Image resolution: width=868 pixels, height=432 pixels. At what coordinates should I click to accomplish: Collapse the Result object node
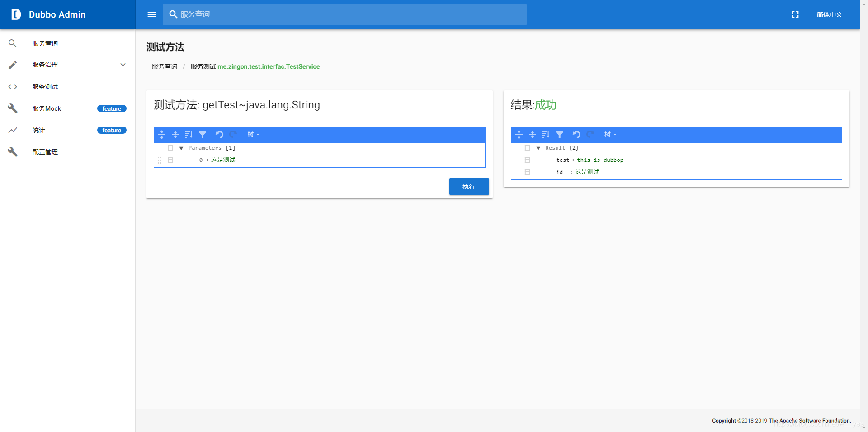point(538,148)
